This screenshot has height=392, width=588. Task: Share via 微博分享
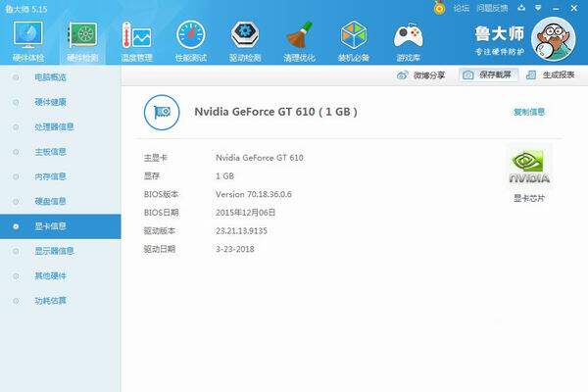tap(420, 75)
